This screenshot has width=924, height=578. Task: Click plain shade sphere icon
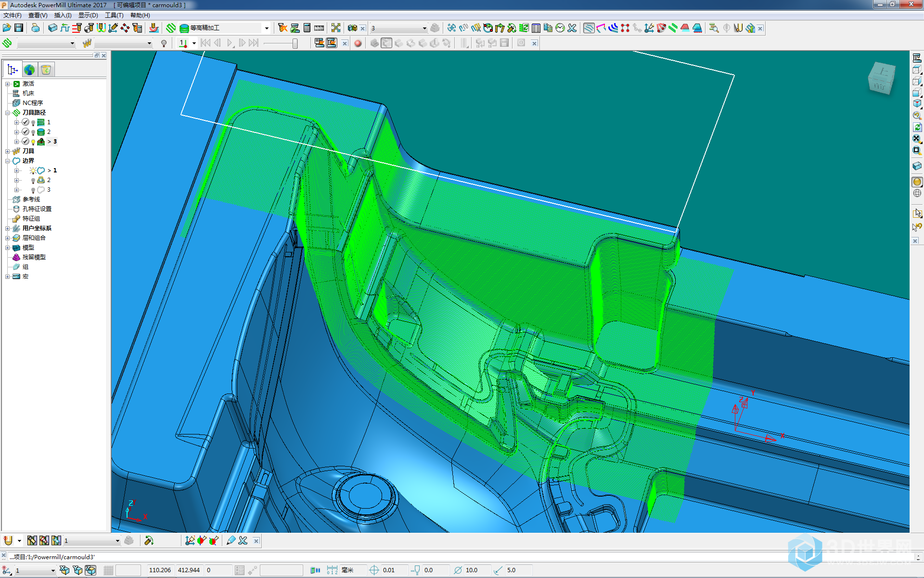point(917,182)
